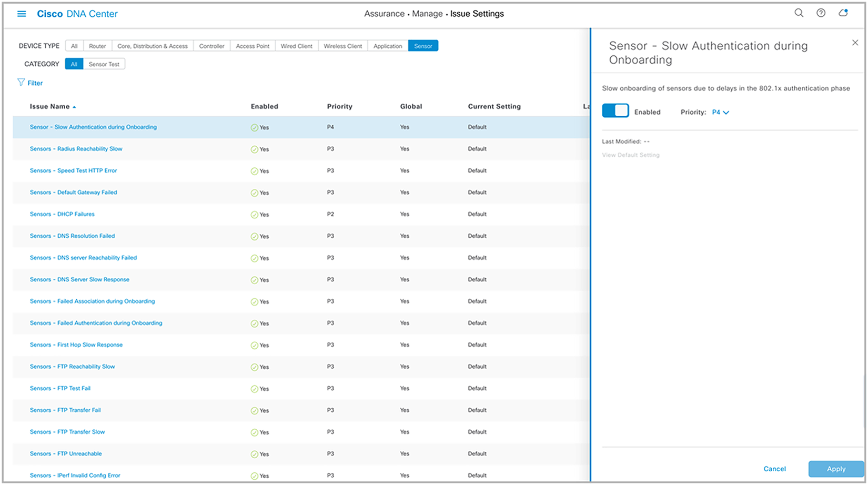Screen dimensions: 868x485
Task: Select the Wired Client device tab
Action: pyautogui.click(x=297, y=46)
